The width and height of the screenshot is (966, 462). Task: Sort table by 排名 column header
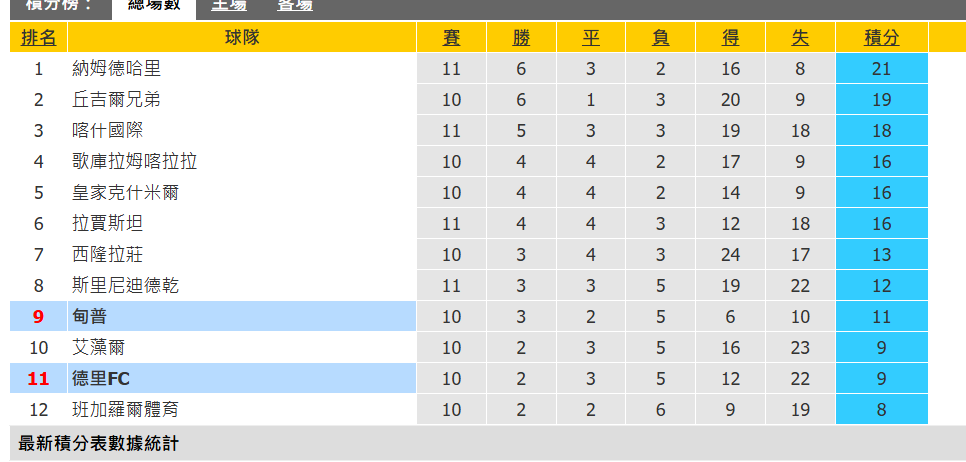tap(38, 38)
